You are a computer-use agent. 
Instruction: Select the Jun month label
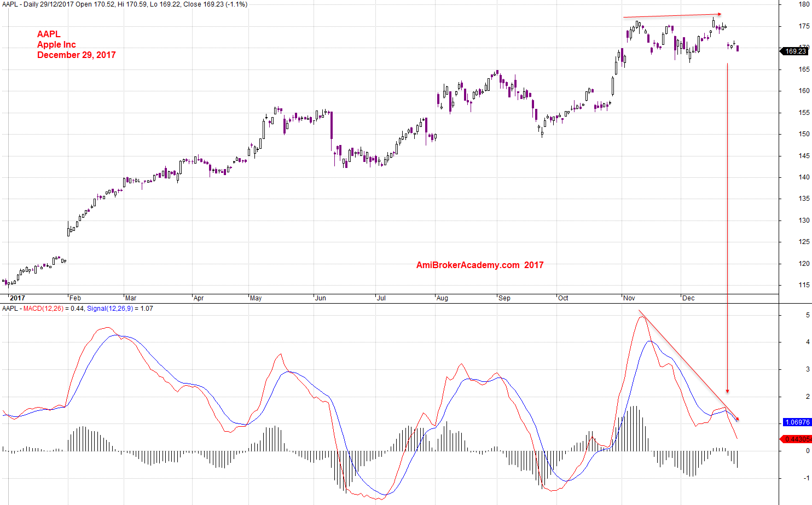[x=321, y=298]
